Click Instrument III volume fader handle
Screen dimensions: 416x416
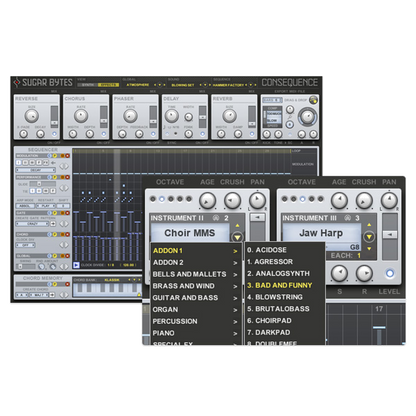(390, 235)
